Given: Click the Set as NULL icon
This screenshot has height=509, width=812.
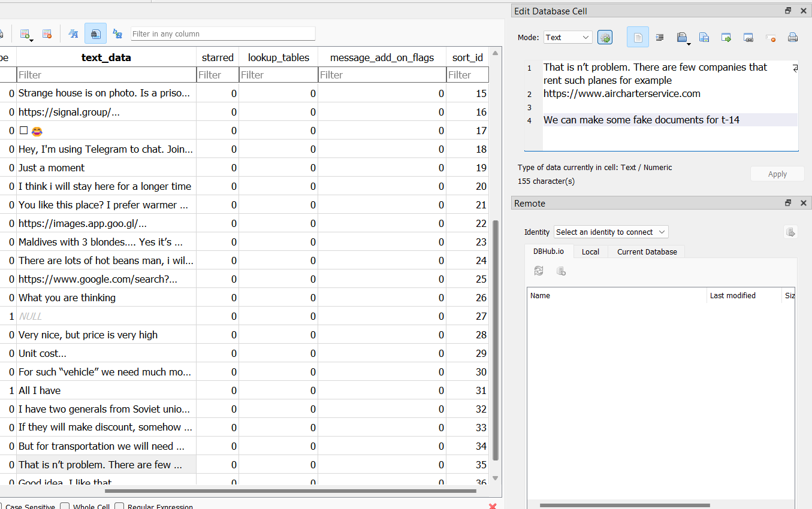Looking at the screenshot, I should [771, 37].
